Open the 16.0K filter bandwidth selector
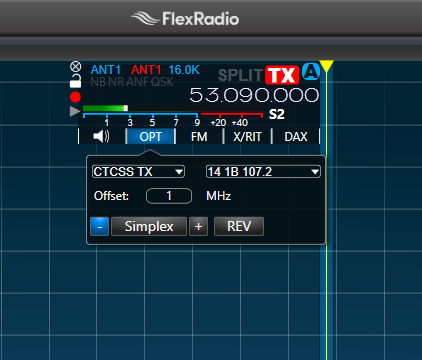 (184, 70)
